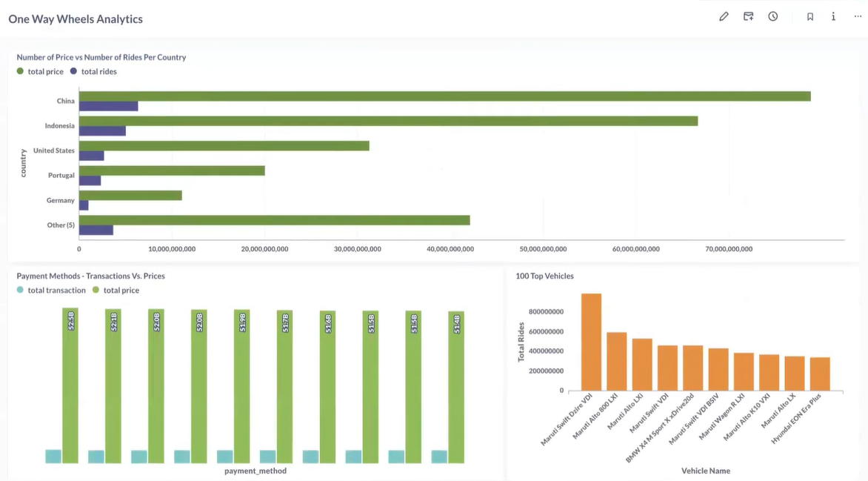Viewport: 868px width, 481px height.
Task: Click green total price legend dot in country chart
Action: (x=21, y=72)
